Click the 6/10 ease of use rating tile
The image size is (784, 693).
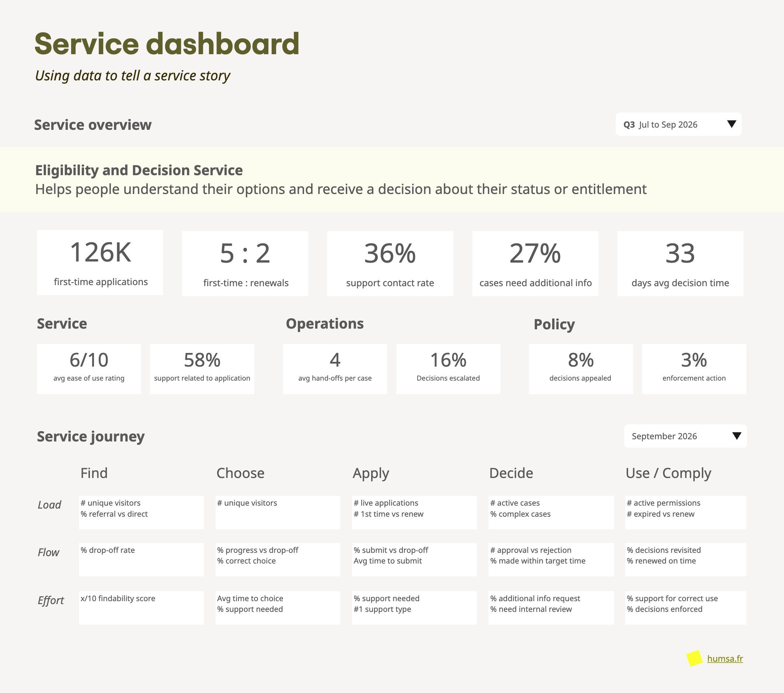point(89,369)
